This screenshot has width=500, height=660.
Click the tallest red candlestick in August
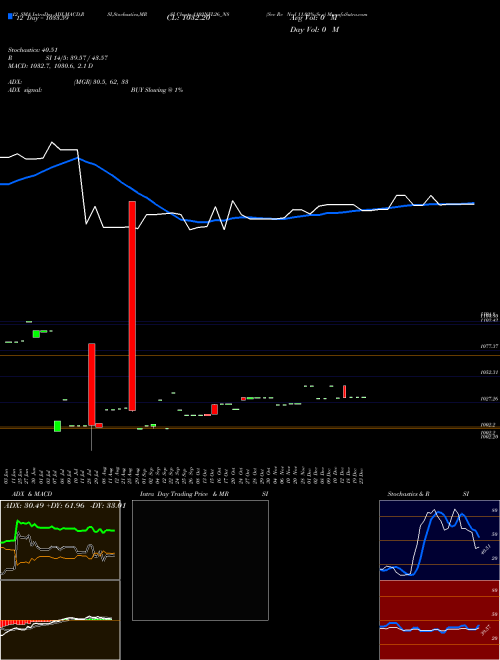click(132, 306)
